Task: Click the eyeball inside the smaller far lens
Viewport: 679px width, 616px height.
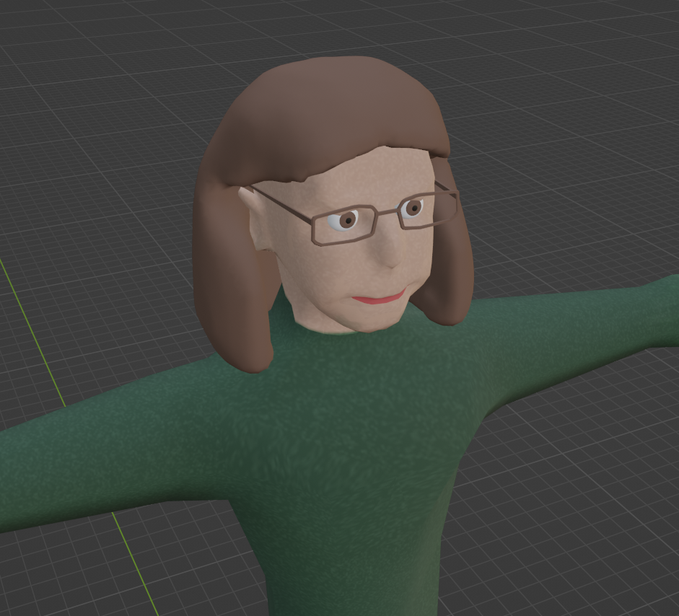Action: [x=412, y=208]
